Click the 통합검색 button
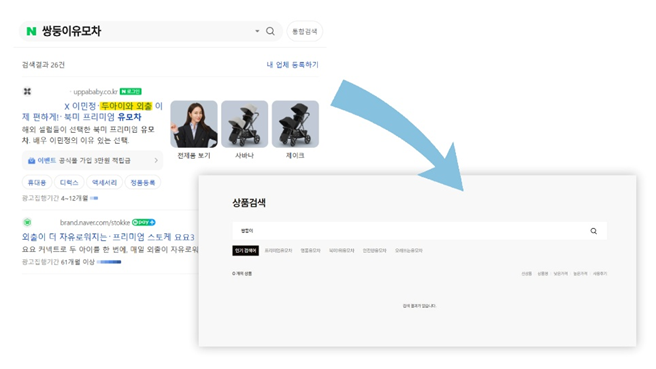Image resolution: width=656 pixels, height=369 pixels. coord(305,31)
